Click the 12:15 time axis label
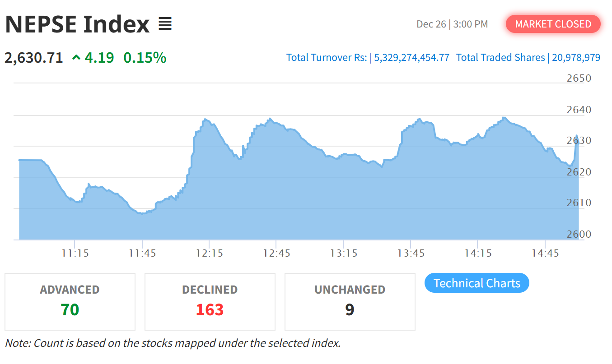Image resolution: width=612 pixels, height=364 pixels. point(210,253)
